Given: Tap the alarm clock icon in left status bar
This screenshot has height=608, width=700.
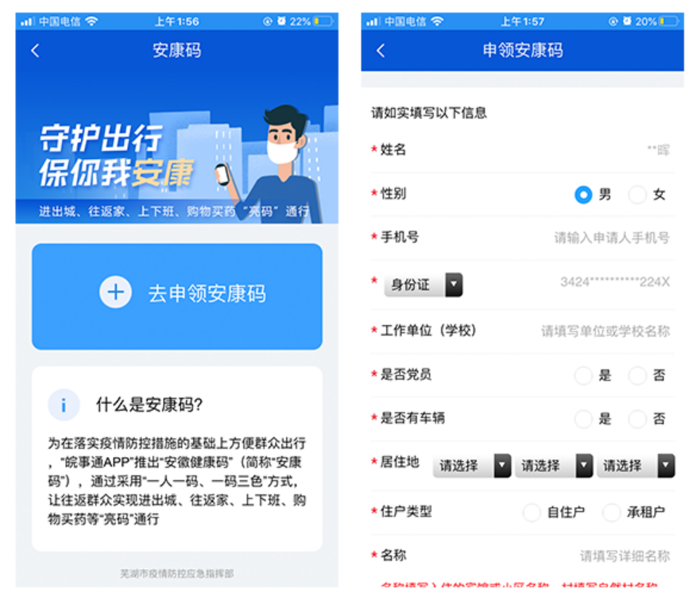Looking at the screenshot, I should pos(281,21).
